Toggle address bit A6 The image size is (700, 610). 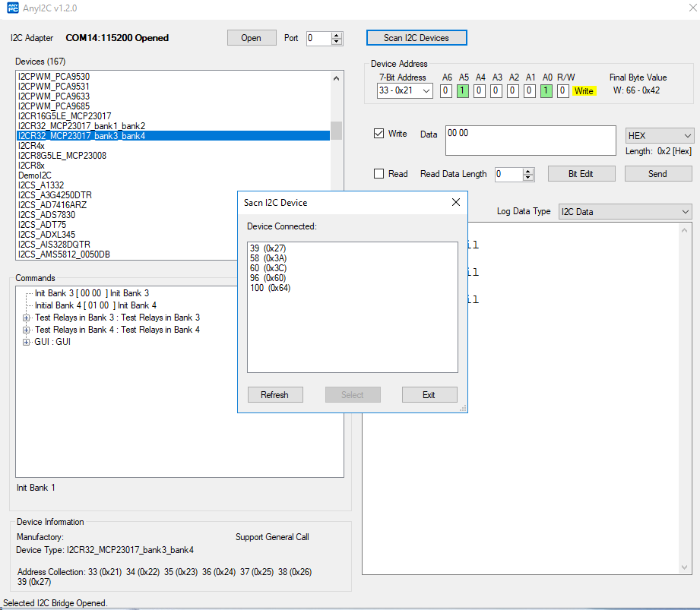(x=445, y=90)
